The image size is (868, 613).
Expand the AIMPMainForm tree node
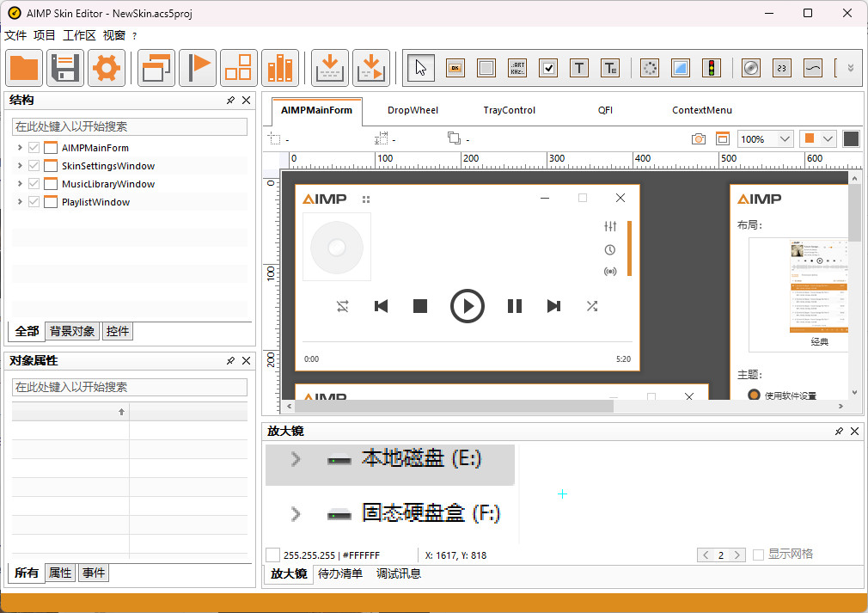coord(20,148)
